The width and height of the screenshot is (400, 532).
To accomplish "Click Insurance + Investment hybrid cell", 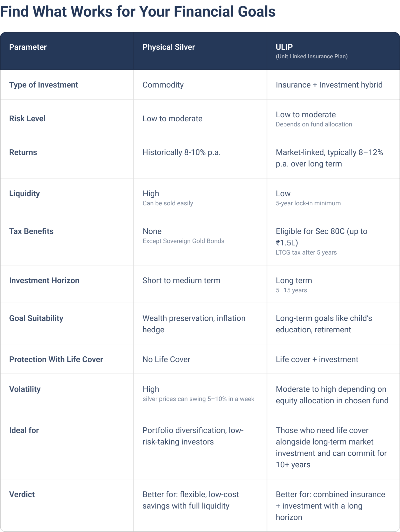I will click(x=329, y=85).
